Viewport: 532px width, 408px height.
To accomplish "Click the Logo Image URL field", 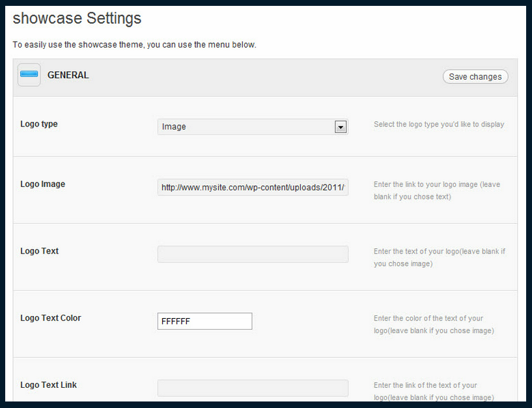I will point(253,187).
